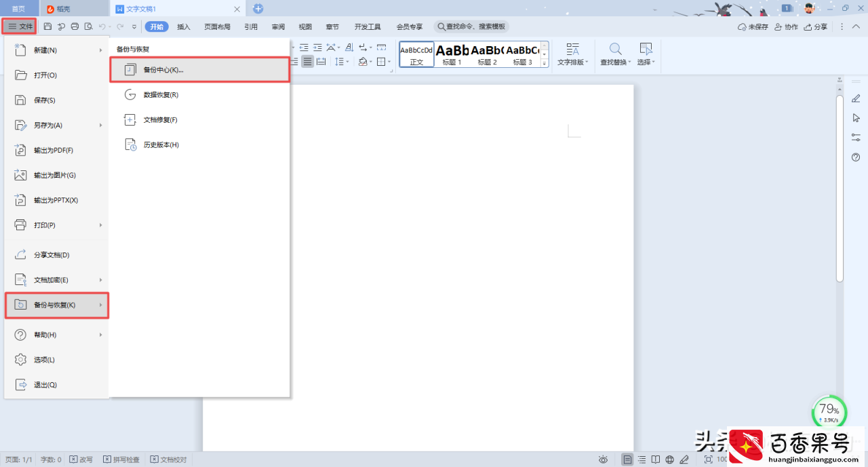The image size is (868, 467).
Task: Switch to web layout globe icon
Action: (670, 460)
